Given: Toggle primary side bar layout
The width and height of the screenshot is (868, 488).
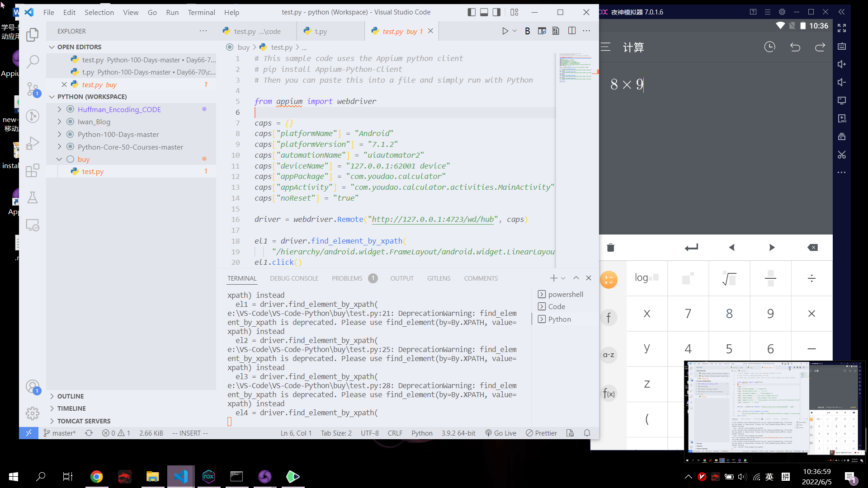Looking at the screenshot, I should tap(472, 12).
